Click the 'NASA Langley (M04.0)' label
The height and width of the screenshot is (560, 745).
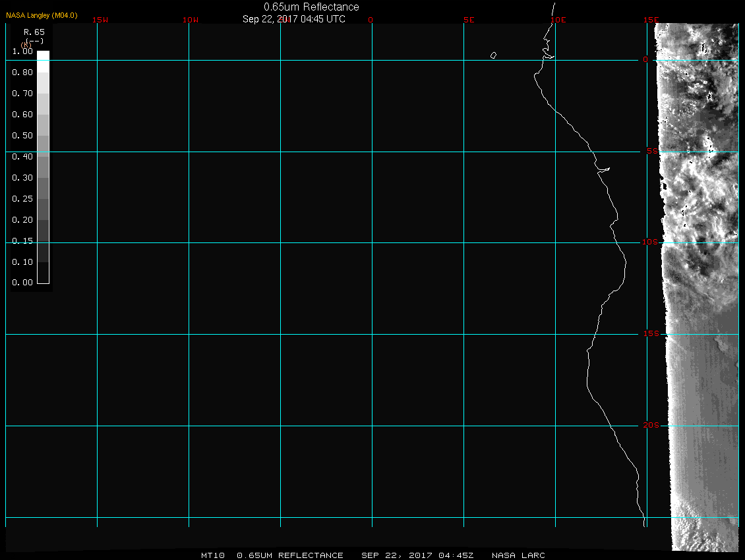tap(42, 15)
